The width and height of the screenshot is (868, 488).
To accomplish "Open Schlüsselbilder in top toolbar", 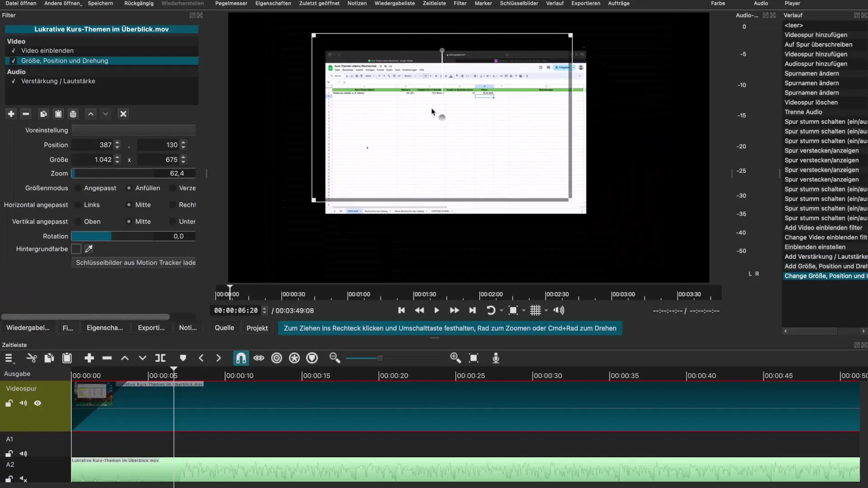I will point(519,3).
